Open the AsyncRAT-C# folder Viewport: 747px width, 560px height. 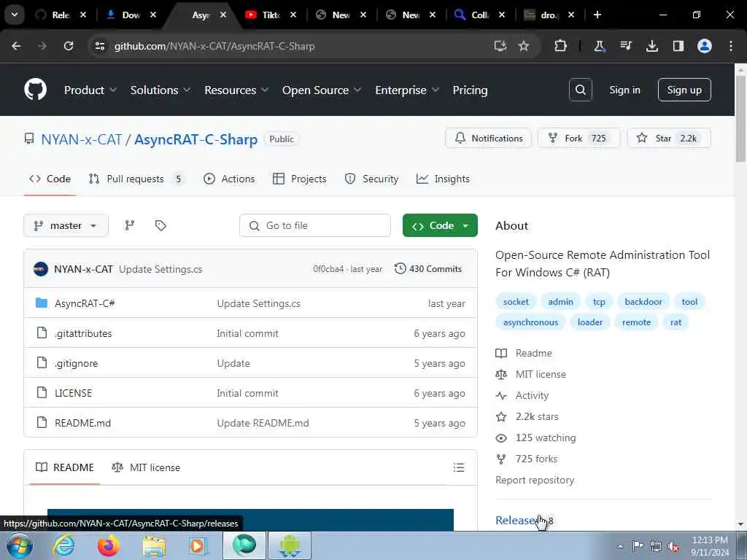pos(85,303)
